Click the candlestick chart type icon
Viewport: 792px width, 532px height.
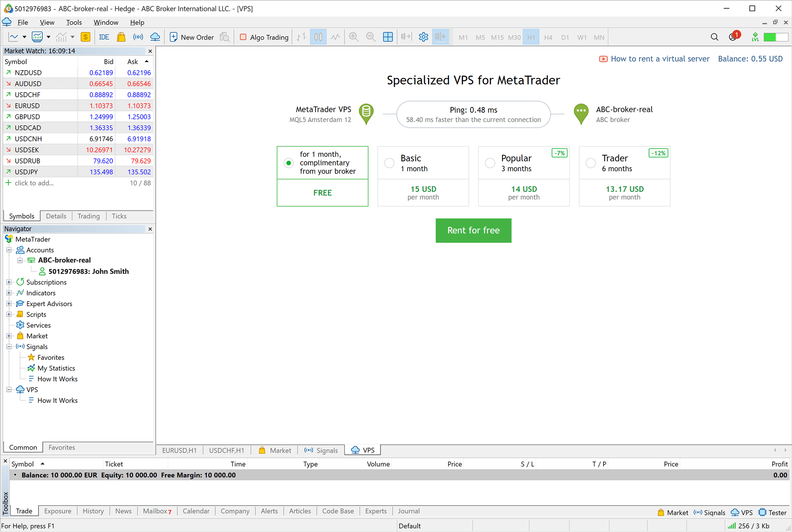pos(319,37)
